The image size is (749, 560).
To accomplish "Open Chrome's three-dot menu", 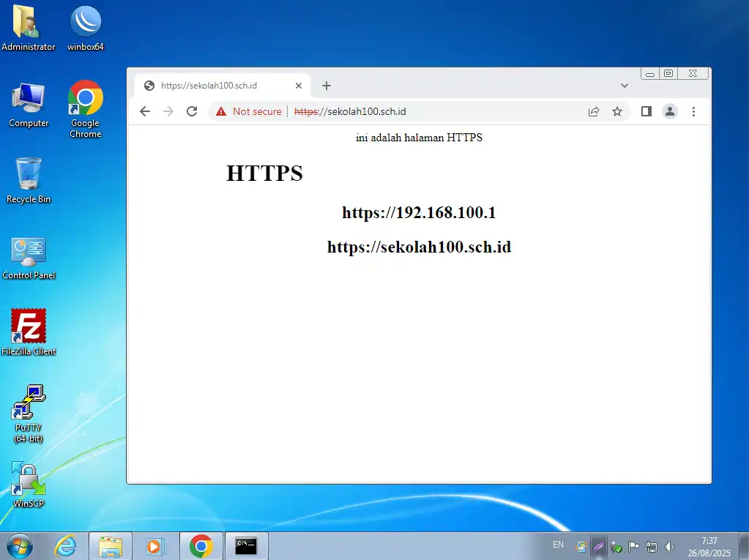I will [x=693, y=111].
